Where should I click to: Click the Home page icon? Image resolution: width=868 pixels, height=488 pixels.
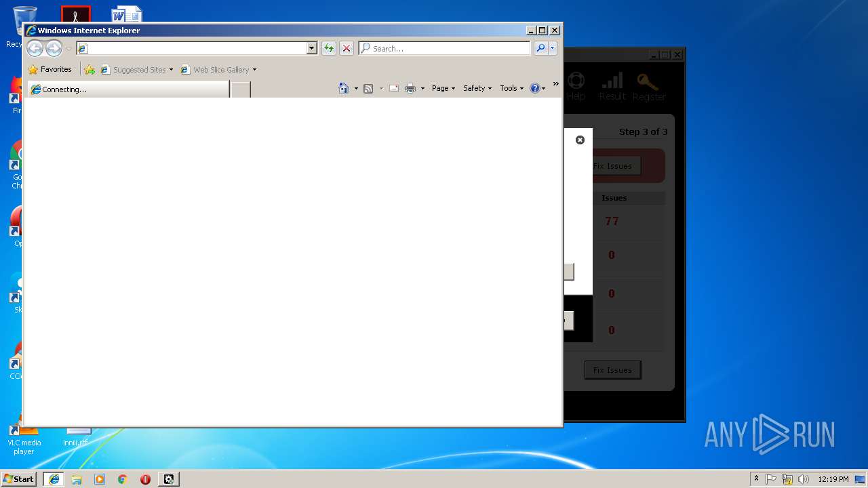[344, 88]
